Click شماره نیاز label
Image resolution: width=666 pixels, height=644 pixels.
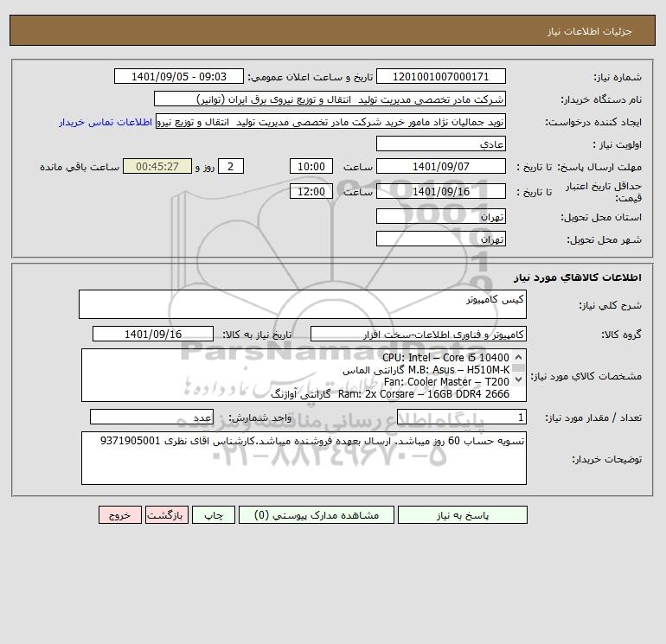tap(618, 77)
